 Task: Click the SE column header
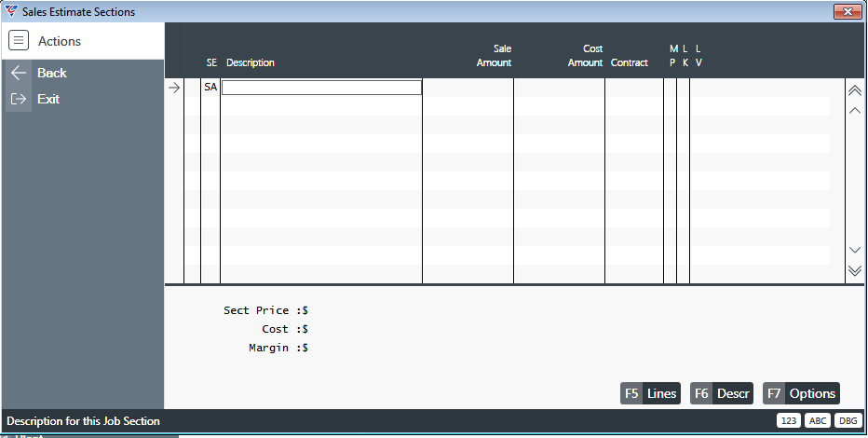coord(211,62)
